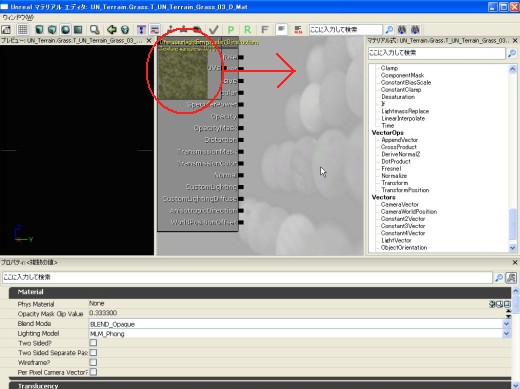
Task: Select CameraWorldPosition expression
Action: tap(409, 212)
